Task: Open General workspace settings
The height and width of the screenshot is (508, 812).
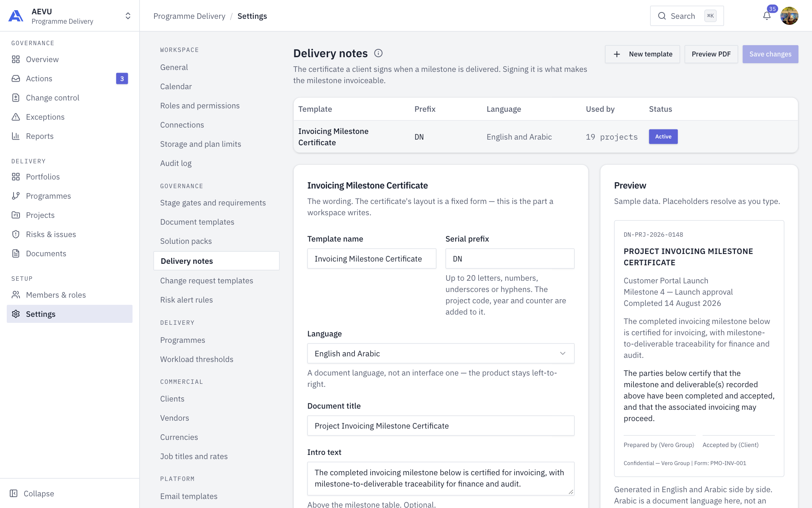Action: coord(174,67)
